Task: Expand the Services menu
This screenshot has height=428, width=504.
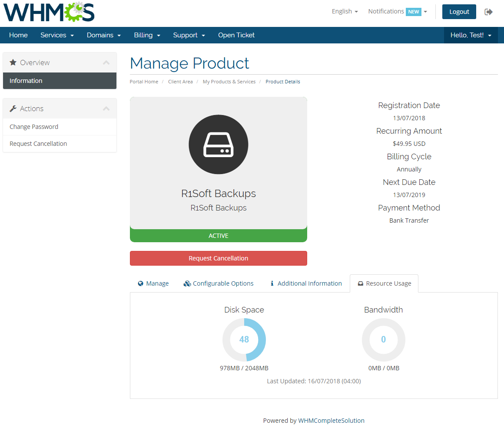Action: pos(57,35)
